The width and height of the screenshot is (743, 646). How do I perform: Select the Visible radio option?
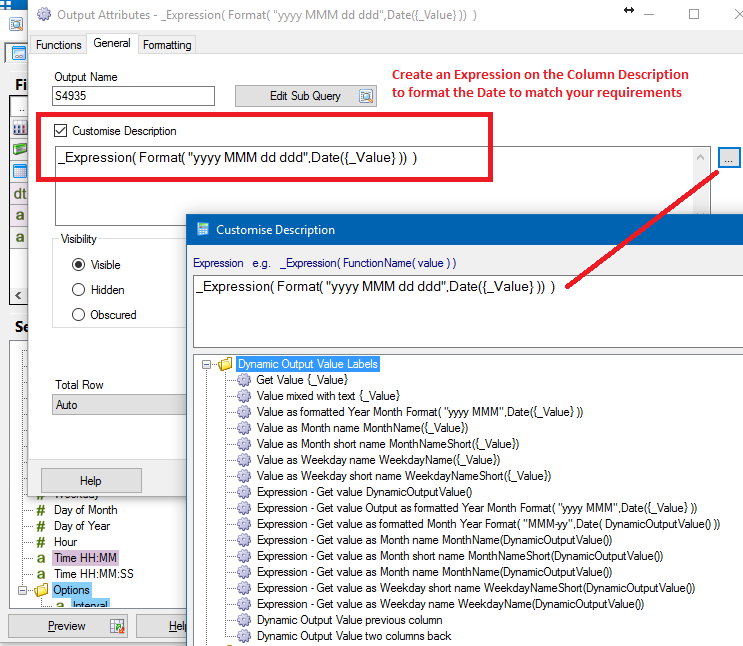click(x=78, y=264)
